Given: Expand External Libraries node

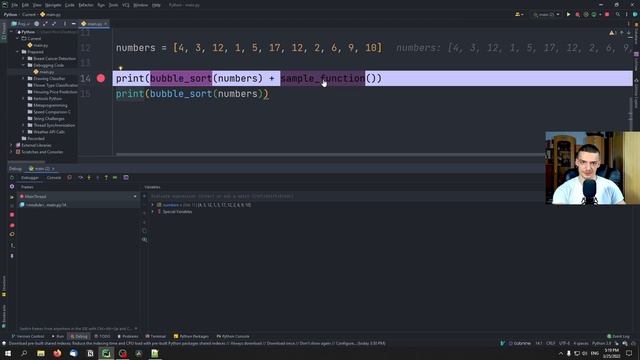Looking at the screenshot, I should (11, 145).
